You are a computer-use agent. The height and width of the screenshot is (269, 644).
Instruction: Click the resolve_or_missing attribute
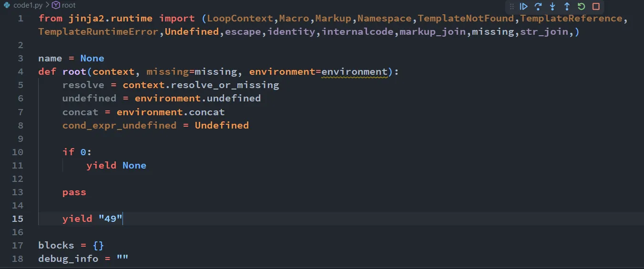[x=225, y=85]
